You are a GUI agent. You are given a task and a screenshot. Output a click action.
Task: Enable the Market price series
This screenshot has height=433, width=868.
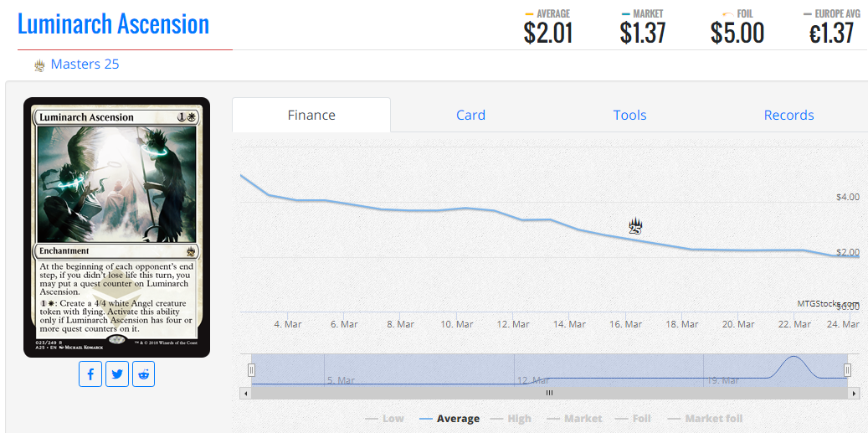pos(574,419)
